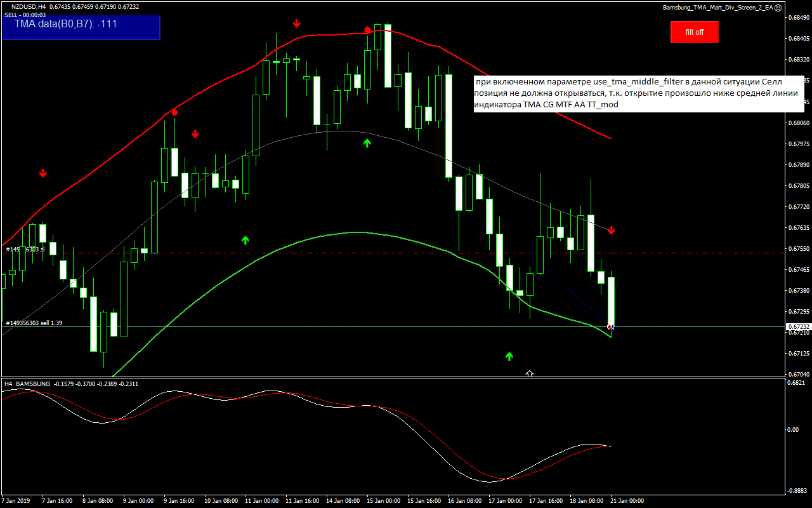This screenshot has height=508, width=812.
Task: Click the 0.67550 price scale value
Action: tap(798, 249)
